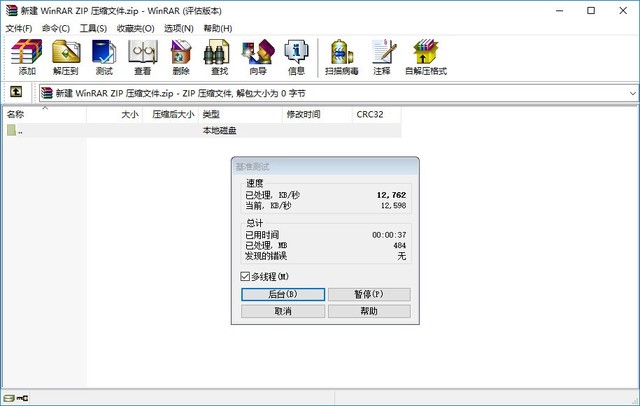Open the 帮助(H) menu

pos(218,28)
